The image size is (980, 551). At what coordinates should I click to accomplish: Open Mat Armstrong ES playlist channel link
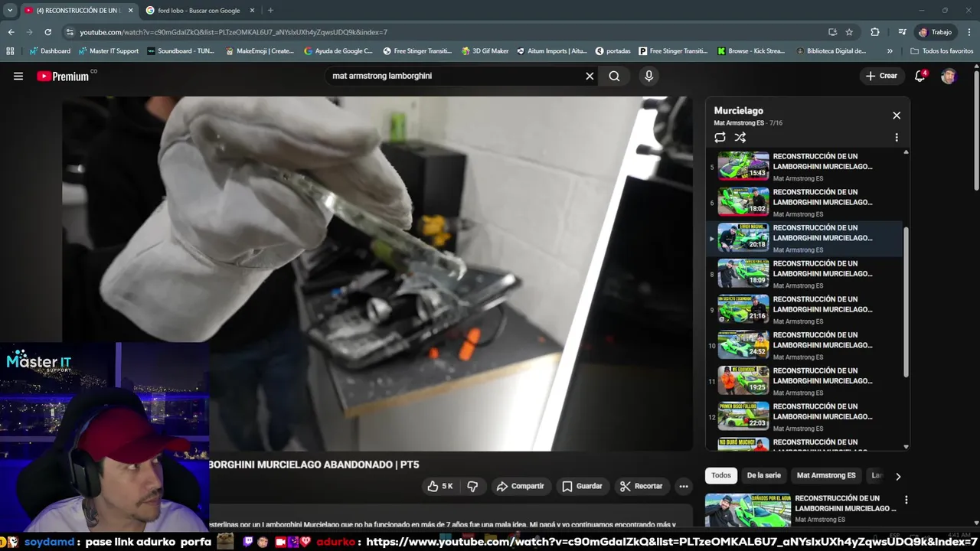[x=739, y=123]
